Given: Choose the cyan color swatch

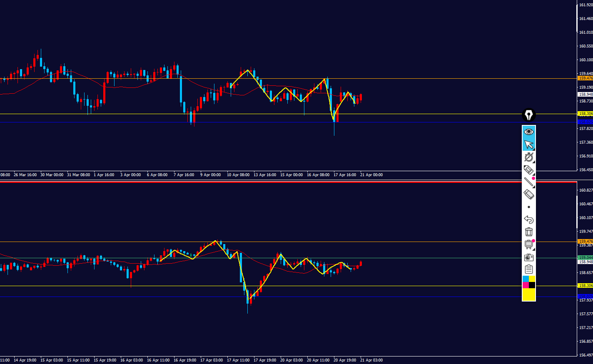Looking at the screenshot, I should (x=526, y=279).
